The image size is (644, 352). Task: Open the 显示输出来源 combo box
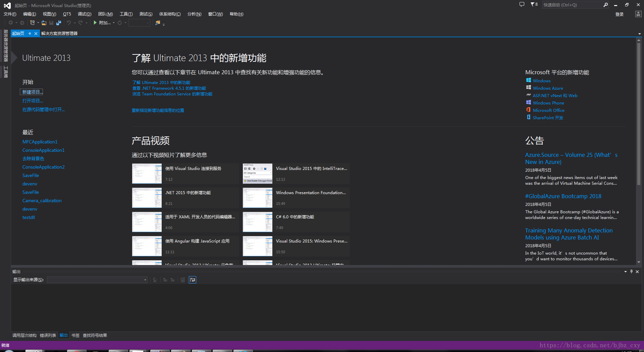pos(97,280)
